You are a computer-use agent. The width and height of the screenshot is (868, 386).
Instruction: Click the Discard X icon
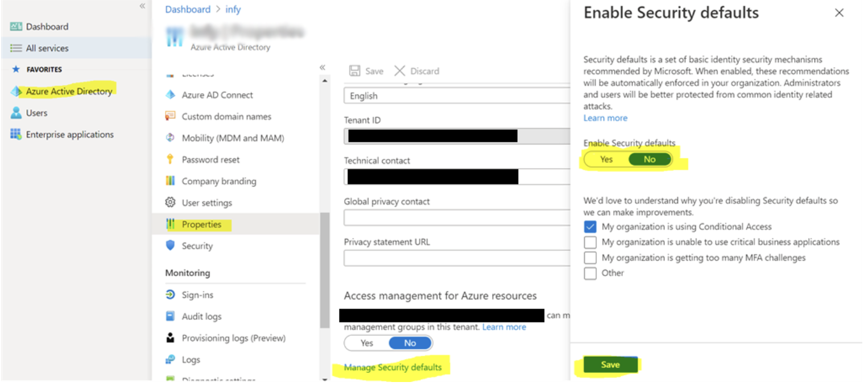point(400,71)
